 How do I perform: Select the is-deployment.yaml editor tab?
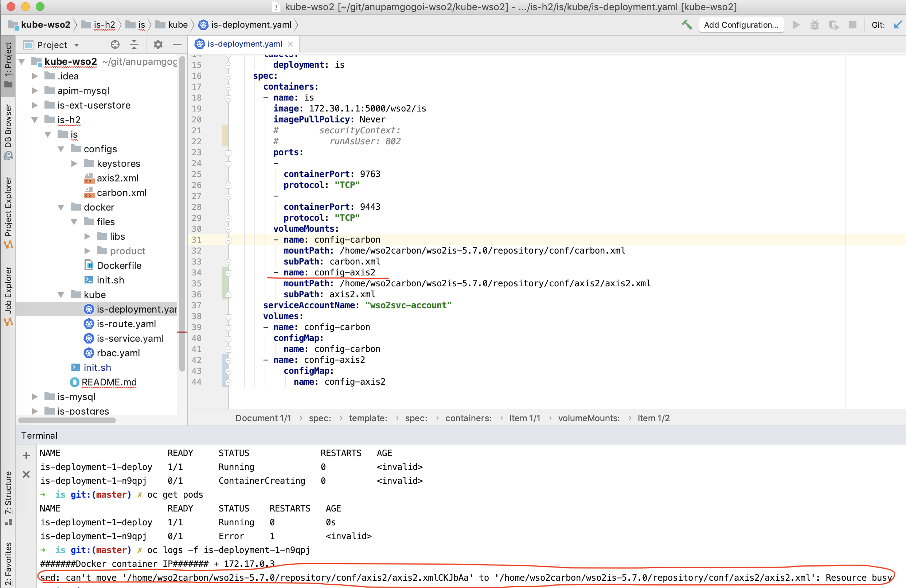[244, 44]
